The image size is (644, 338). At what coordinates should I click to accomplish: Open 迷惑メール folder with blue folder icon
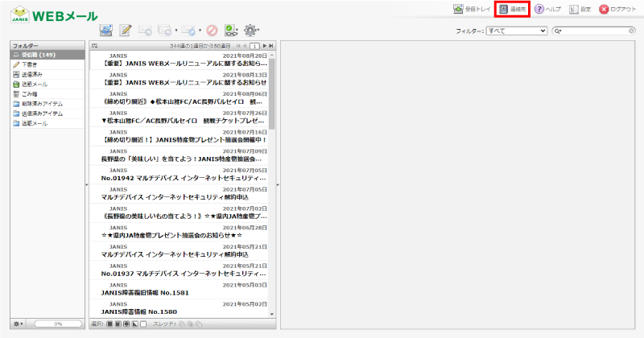coord(47,124)
